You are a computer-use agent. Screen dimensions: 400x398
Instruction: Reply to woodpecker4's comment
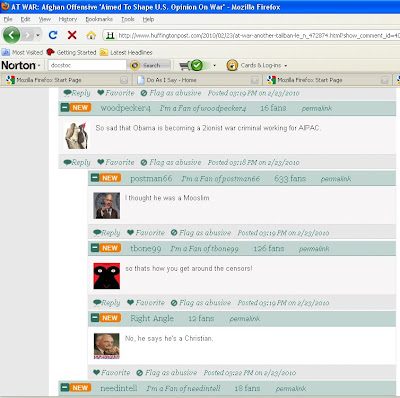tap(77, 162)
